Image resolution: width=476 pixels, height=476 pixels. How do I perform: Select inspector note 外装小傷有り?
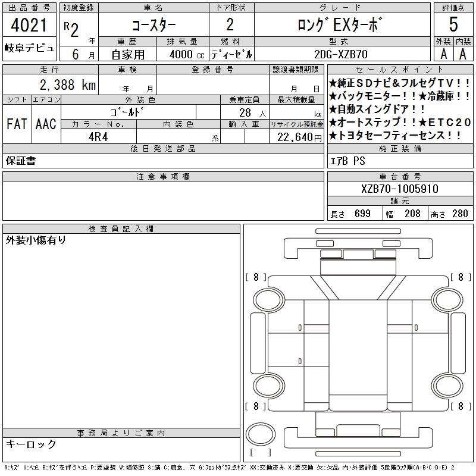point(36,240)
